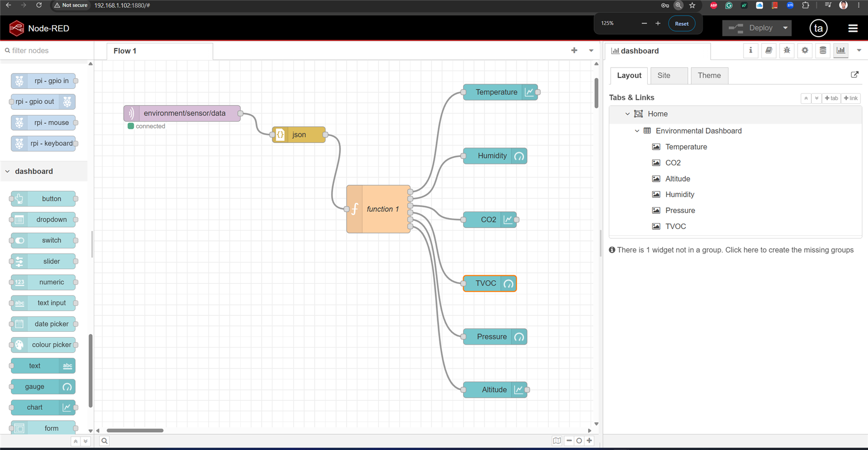Image resolution: width=868 pixels, height=450 pixels.
Task: Open the debug messages bug icon
Action: (x=787, y=51)
